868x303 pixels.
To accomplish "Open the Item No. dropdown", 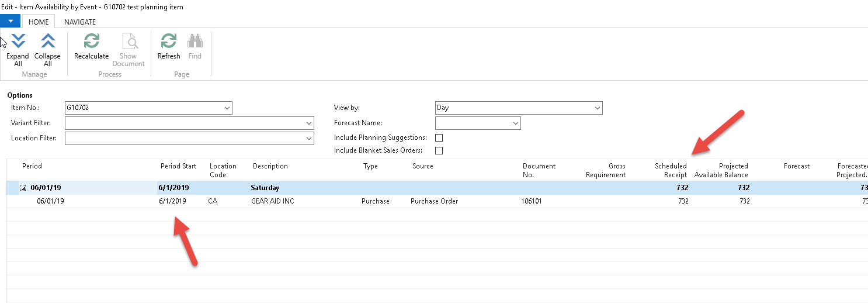I will click(x=227, y=108).
